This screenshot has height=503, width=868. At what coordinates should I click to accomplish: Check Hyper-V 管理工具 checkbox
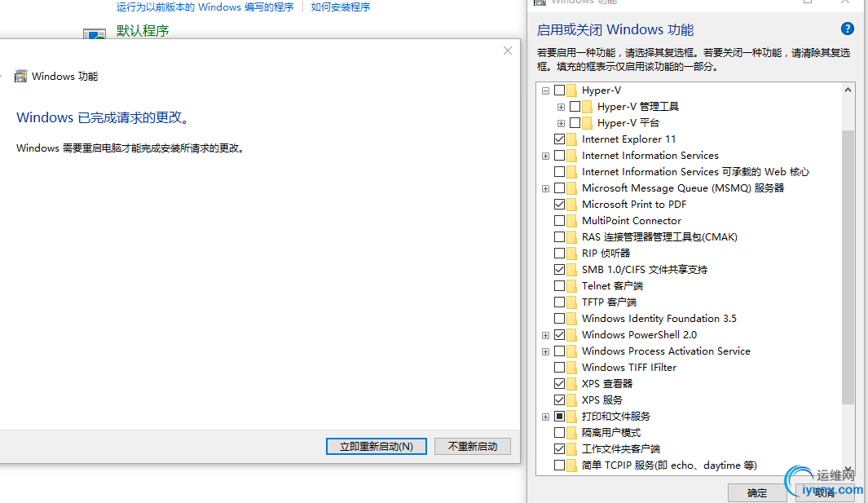[575, 106]
